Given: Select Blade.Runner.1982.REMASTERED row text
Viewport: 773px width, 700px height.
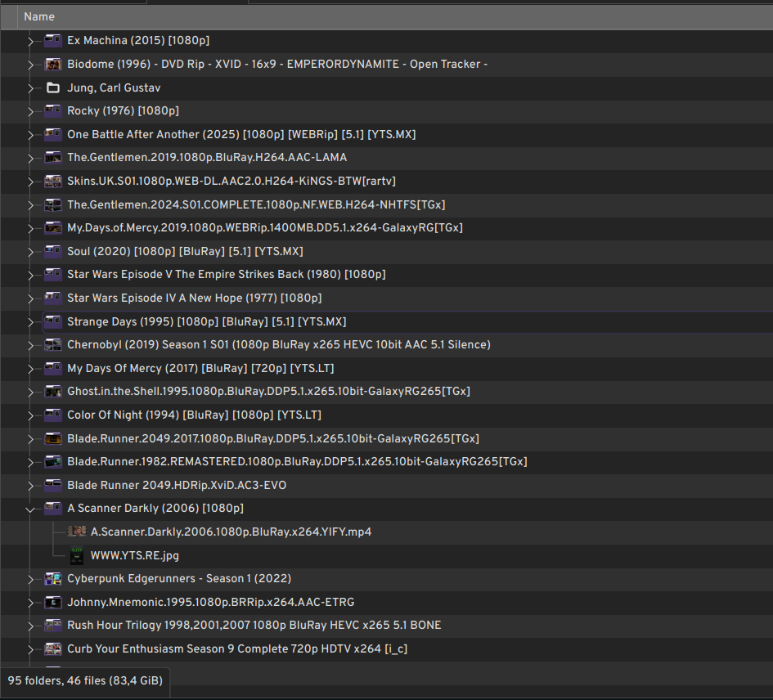Looking at the screenshot, I should [297, 461].
